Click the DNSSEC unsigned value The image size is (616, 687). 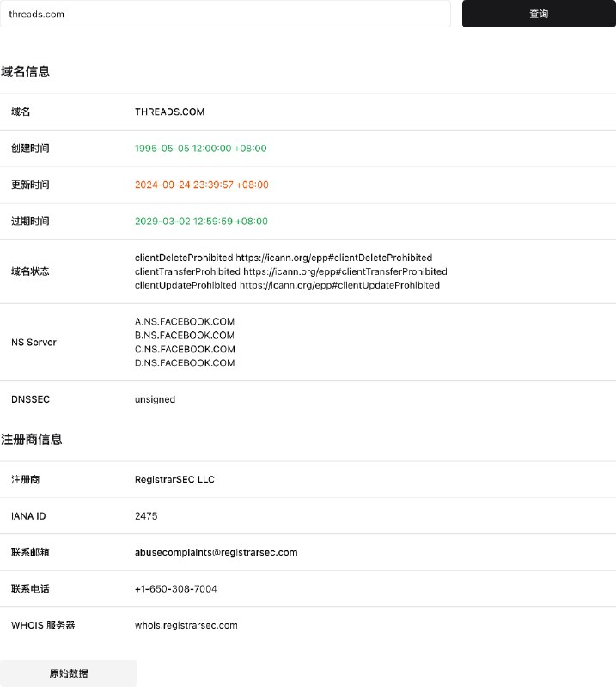click(155, 399)
